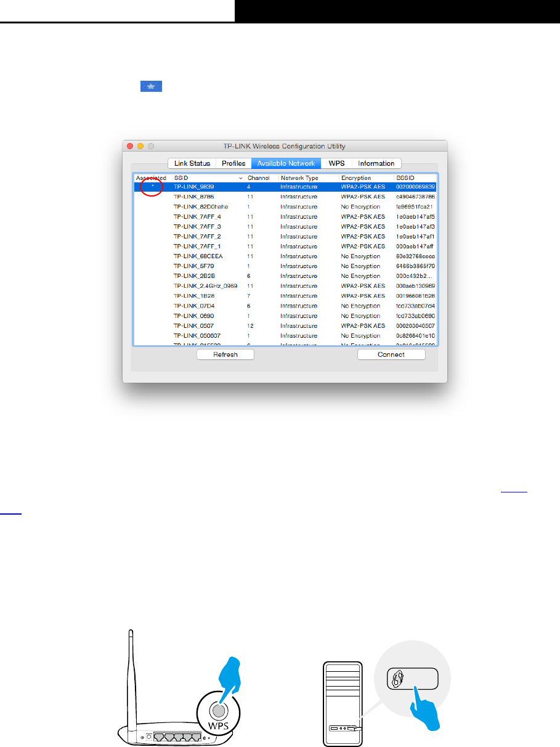Click channel 7 in the TP-LINK_1B28 row
This screenshot has width=560, height=747.
(x=249, y=296)
